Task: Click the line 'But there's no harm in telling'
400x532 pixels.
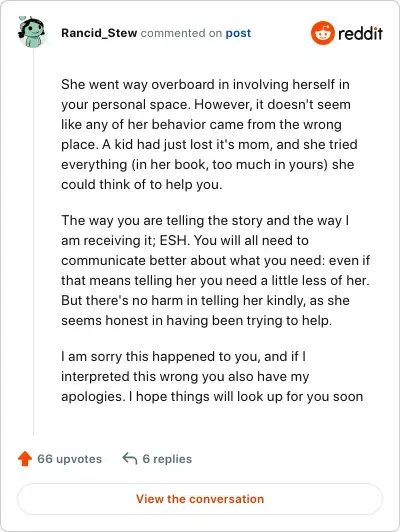Action: point(205,301)
